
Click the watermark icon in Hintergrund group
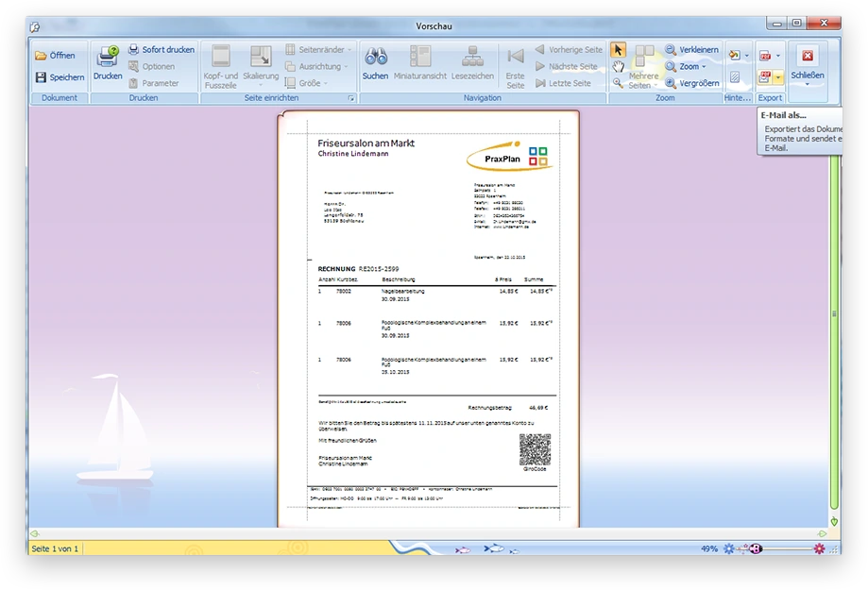(735, 77)
